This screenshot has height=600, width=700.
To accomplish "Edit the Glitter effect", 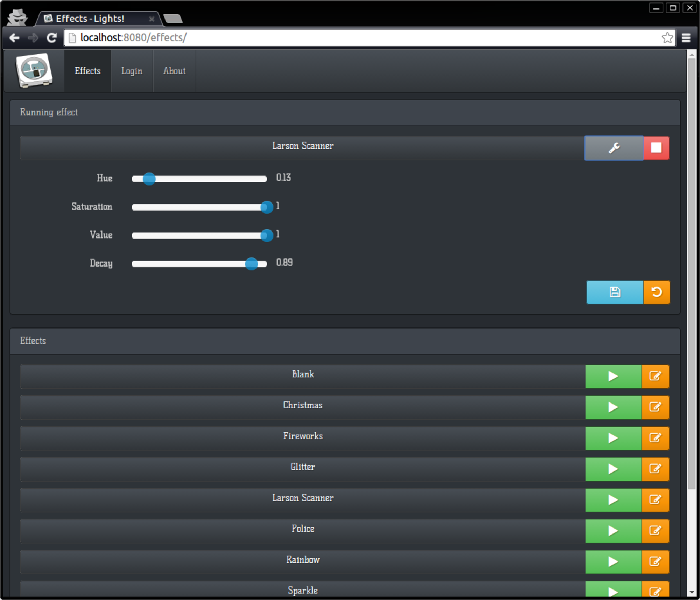I will 655,469.
